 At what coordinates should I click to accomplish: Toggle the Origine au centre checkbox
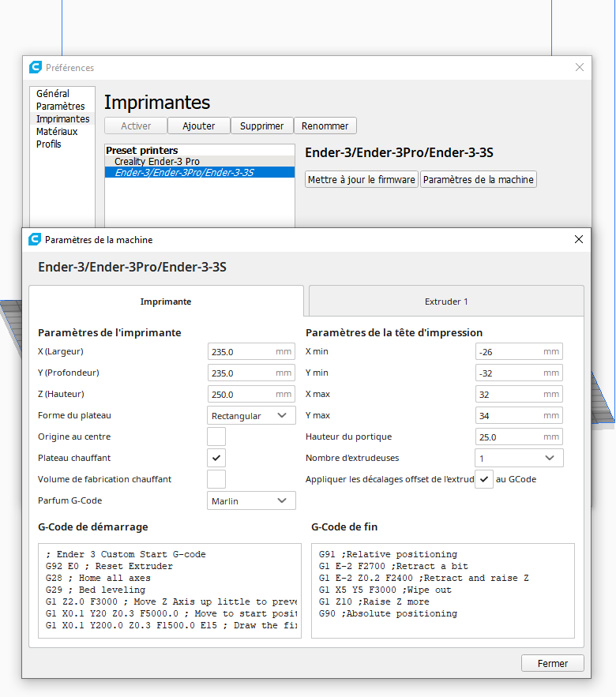coord(216,437)
